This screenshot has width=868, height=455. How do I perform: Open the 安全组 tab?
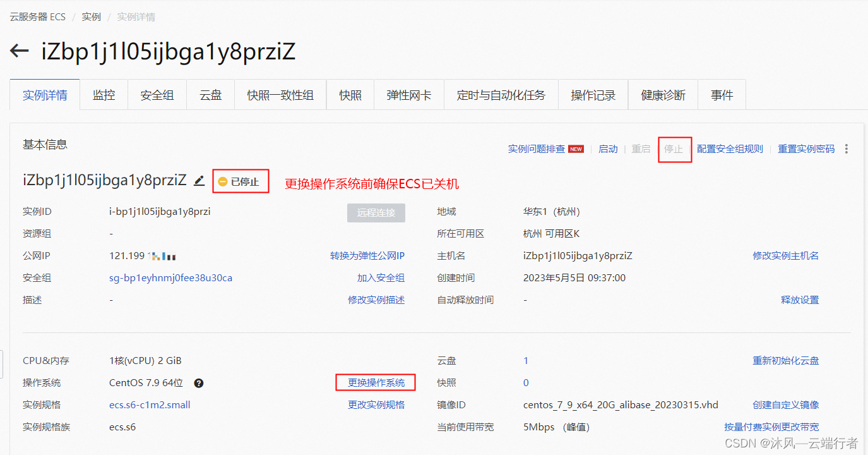pos(157,95)
